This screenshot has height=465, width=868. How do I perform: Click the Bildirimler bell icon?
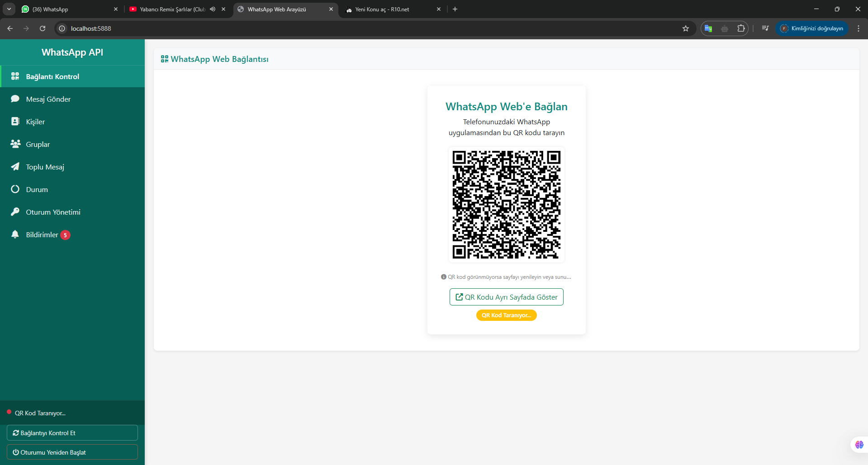click(15, 234)
